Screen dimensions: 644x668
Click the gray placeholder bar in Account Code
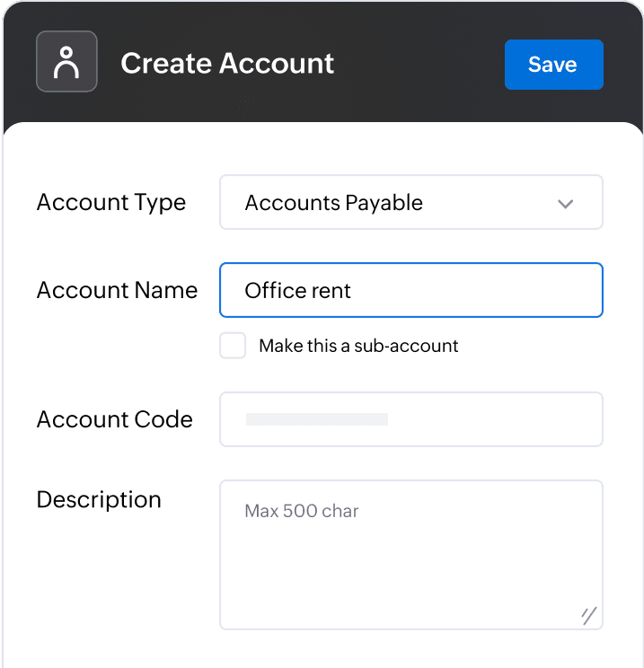coord(316,419)
